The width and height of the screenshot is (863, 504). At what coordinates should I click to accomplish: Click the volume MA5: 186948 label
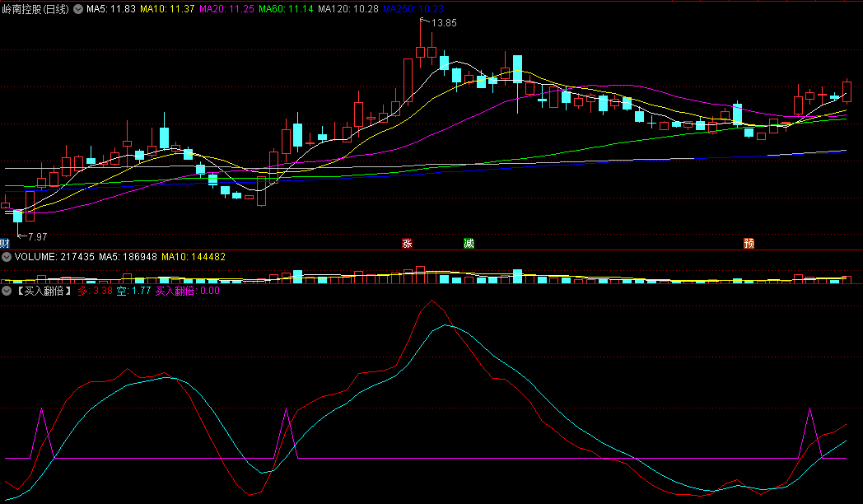(128, 257)
